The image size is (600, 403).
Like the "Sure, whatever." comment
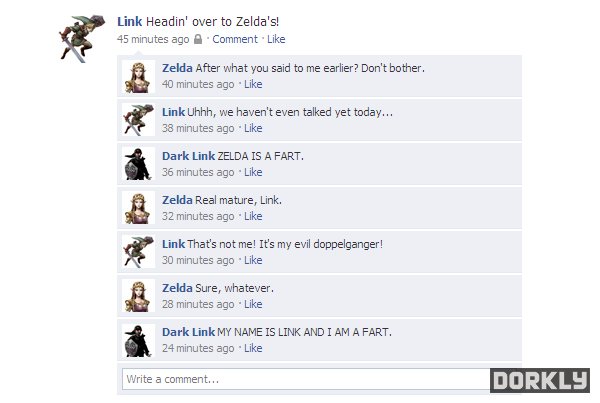253,304
